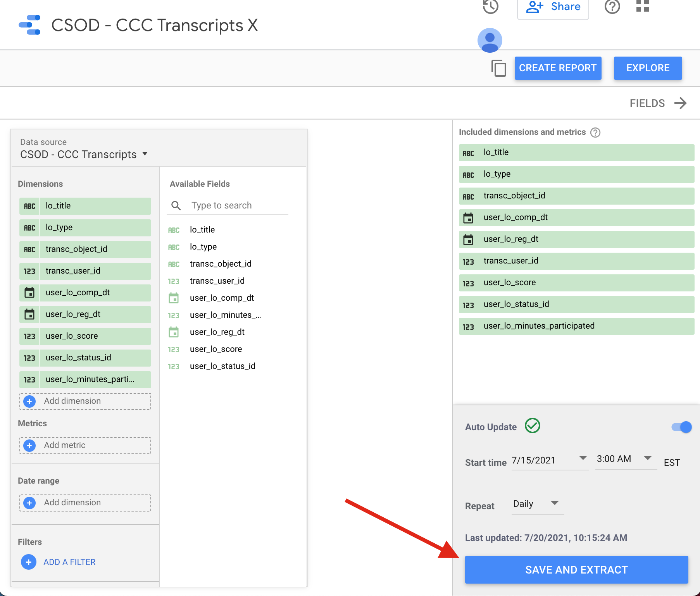Open version history clock icon

click(490, 6)
